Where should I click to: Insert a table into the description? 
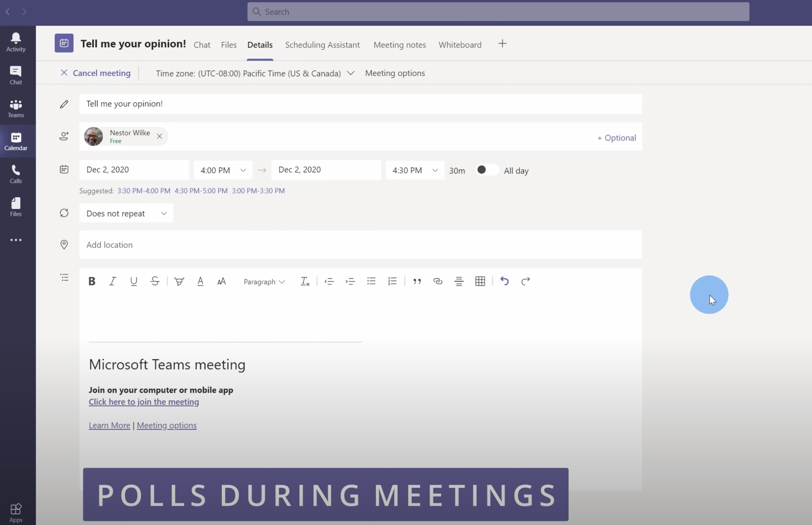(480, 281)
